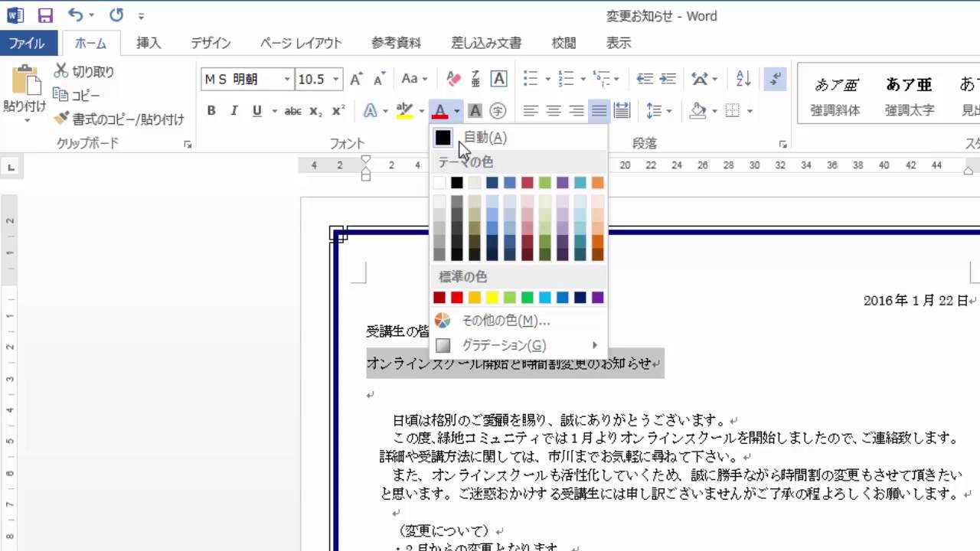The width and height of the screenshot is (980, 551).
Task: Pick the yellow standard color swatch
Action: coord(492,298)
